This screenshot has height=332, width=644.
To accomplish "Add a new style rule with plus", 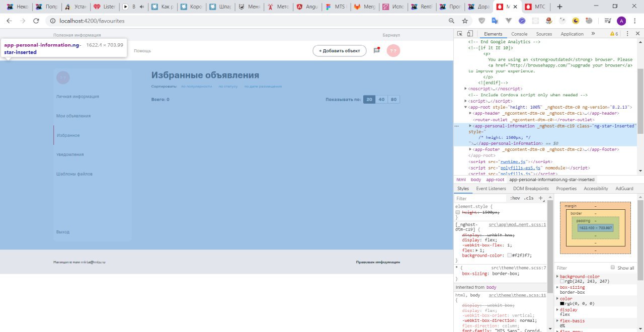I will (541, 198).
